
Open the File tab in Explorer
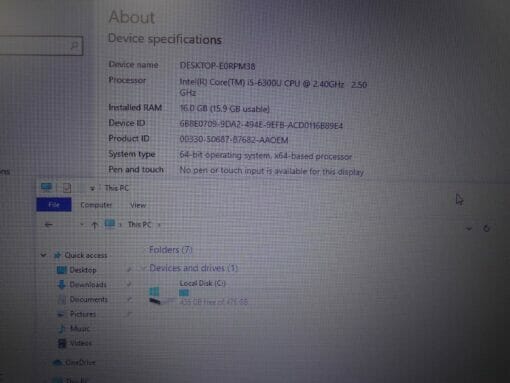[x=54, y=204]
